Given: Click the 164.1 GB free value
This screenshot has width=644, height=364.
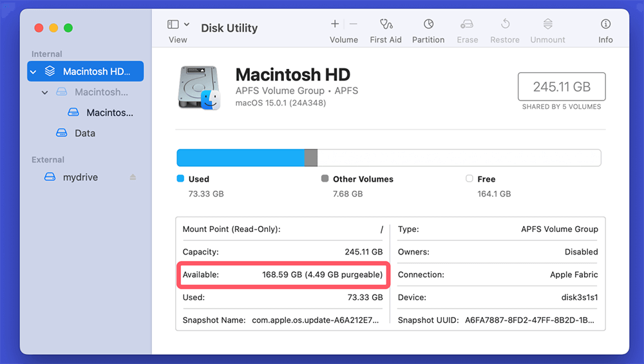Looking at the screenshot, I should 494,194.
